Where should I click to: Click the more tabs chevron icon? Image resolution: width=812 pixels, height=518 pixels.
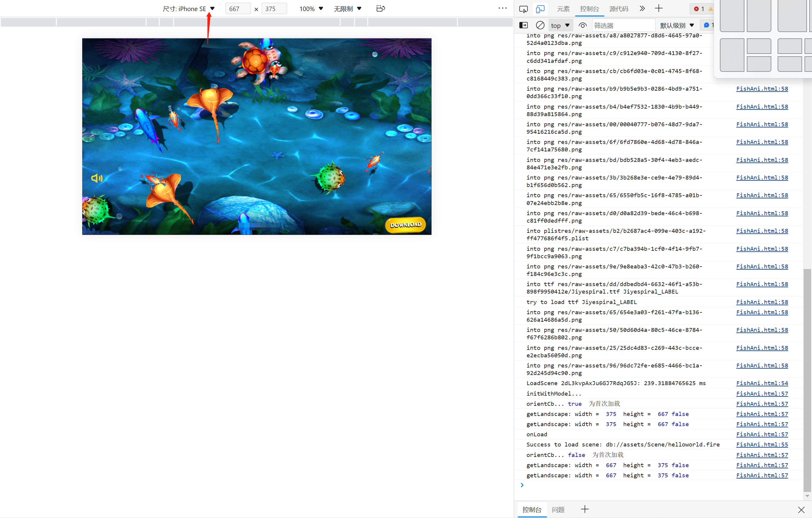click(x=642, y=9)
